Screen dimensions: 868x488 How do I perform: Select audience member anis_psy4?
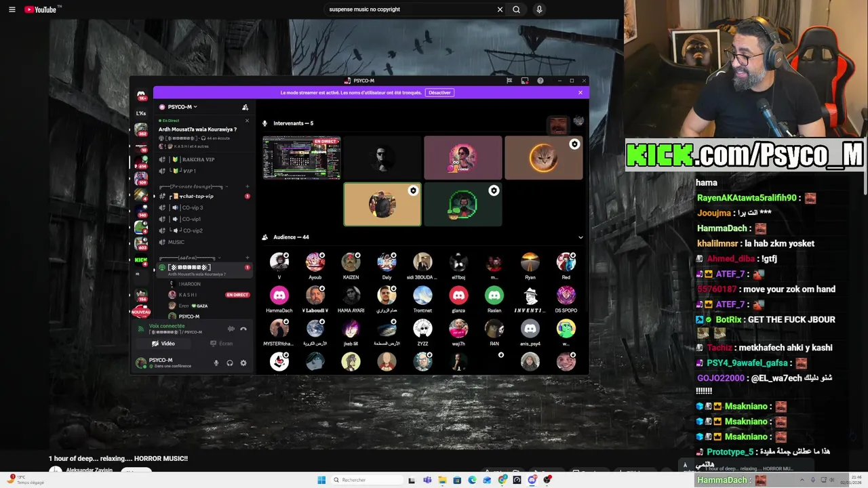click(530, 331)
